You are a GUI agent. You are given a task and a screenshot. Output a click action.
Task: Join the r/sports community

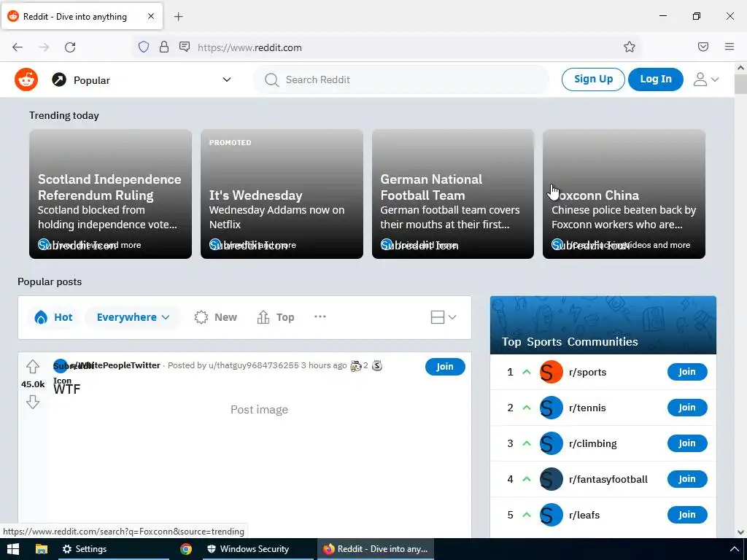click(687, 372)
